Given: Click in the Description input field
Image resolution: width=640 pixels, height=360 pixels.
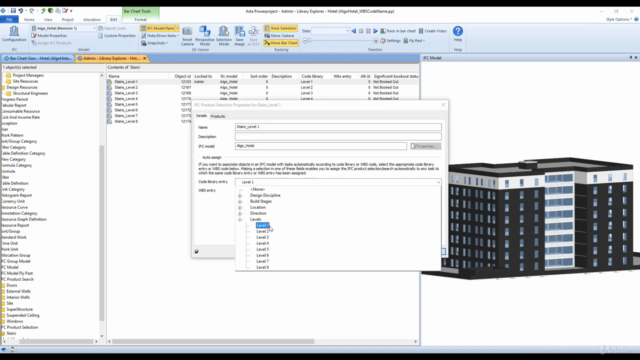Looking at the screenshot, I should pos(338,137).
